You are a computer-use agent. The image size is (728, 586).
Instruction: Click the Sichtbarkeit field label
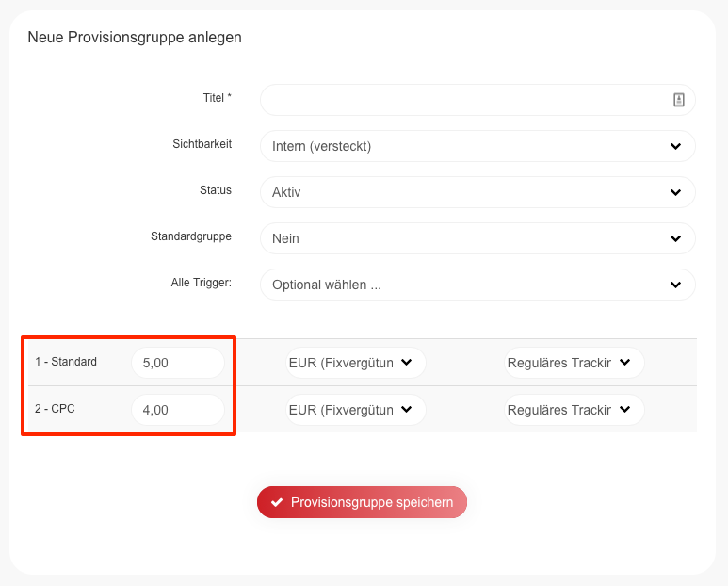202,144
